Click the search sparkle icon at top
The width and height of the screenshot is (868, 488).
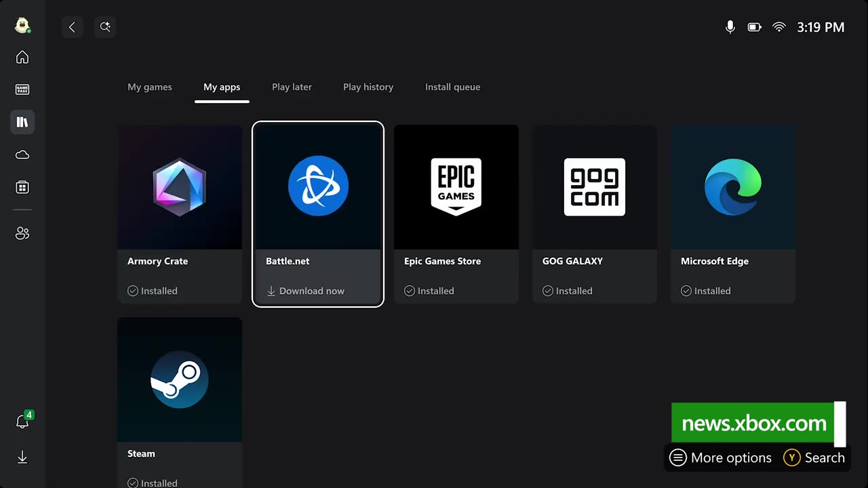click(x=105, y=27)
